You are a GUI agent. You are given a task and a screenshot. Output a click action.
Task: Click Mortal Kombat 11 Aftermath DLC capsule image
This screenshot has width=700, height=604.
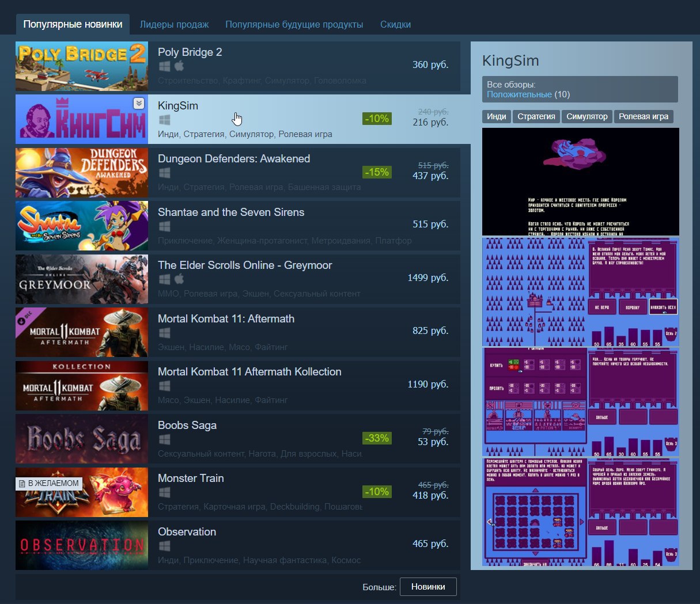(82, 332)
